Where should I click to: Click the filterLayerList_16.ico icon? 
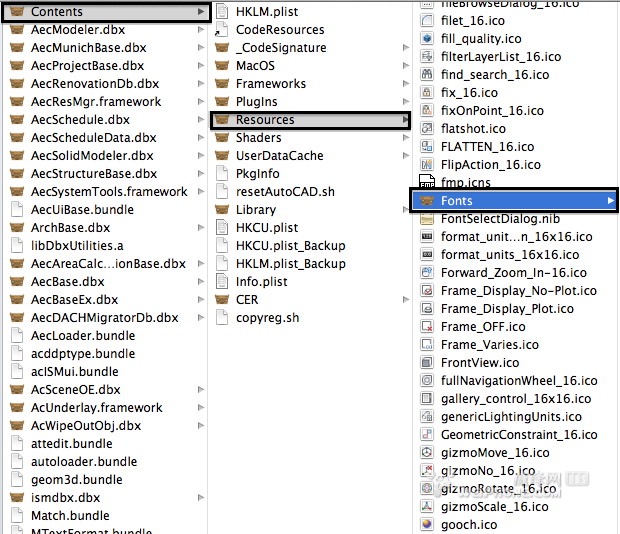[x=427, y=57]
